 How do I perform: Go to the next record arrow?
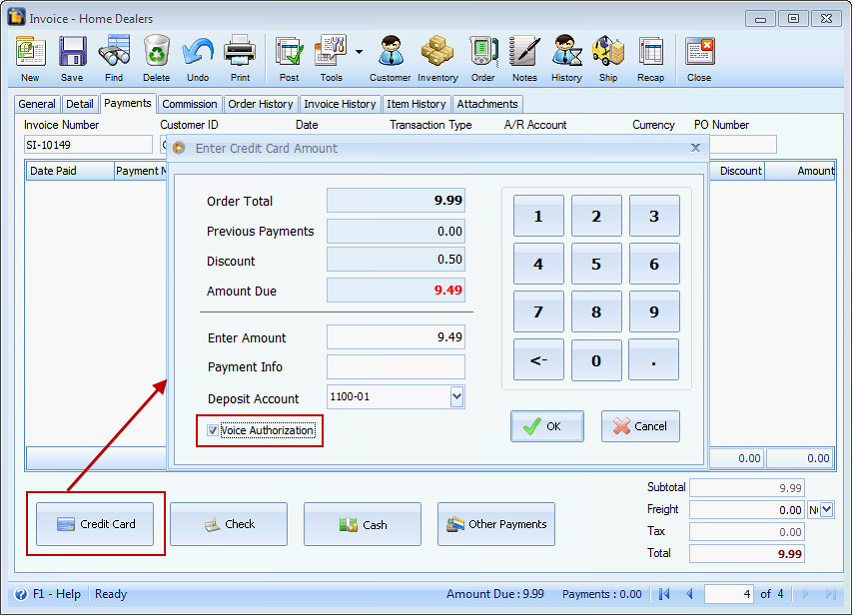click(806, 594)
